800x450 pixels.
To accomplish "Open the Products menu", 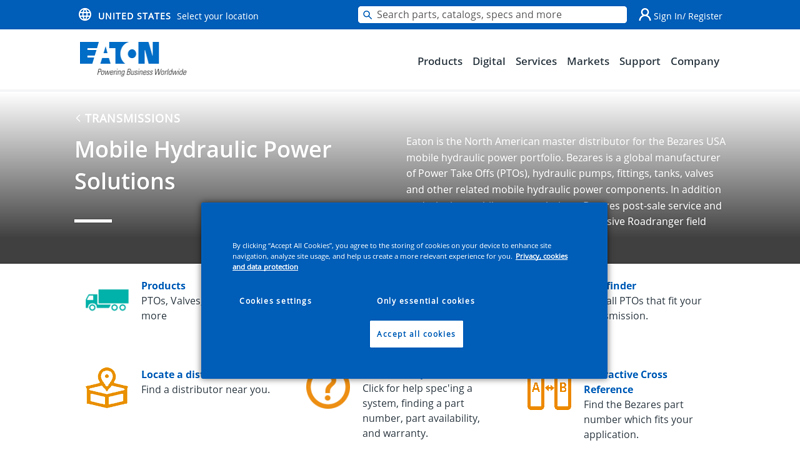I will [440, 61].
